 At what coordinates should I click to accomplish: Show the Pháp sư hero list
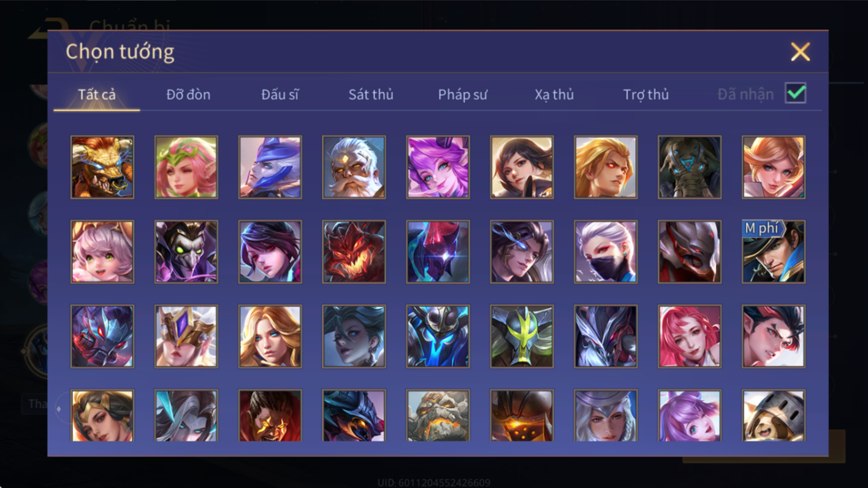click(x=463, y=95)
